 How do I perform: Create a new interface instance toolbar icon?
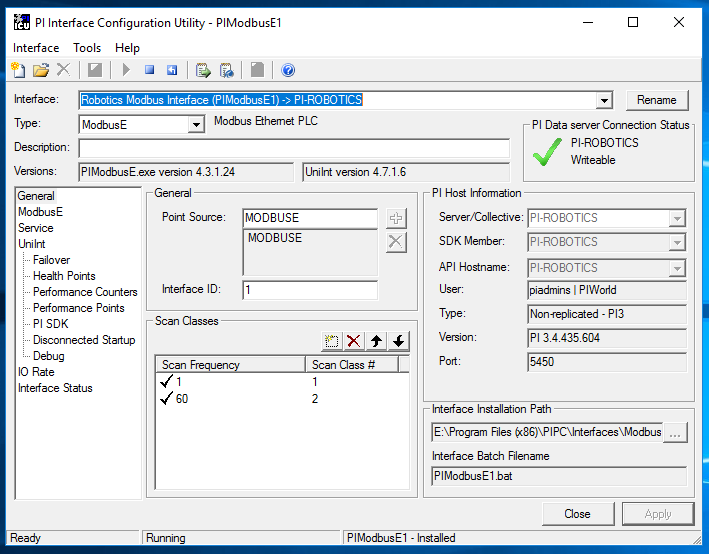18,70
